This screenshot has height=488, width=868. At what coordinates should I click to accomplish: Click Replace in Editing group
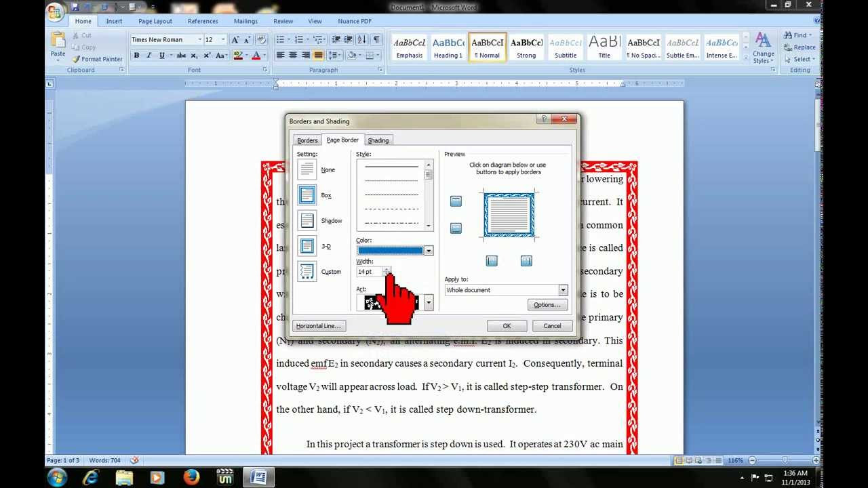point(800,47)
